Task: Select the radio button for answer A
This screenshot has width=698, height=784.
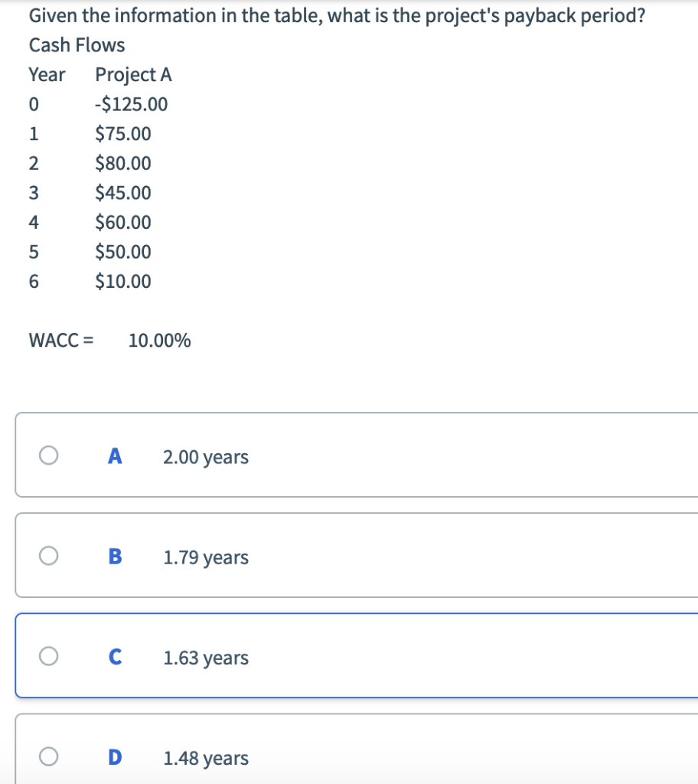Action: coord(49,455)
